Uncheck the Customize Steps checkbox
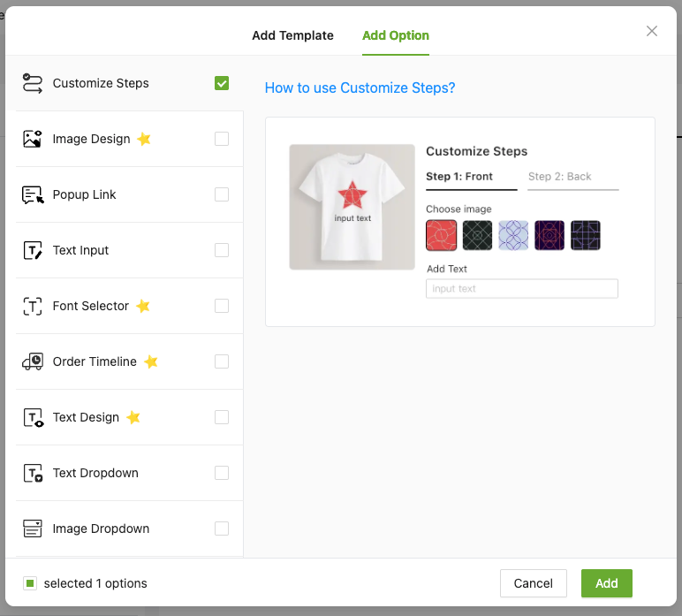This screenshot has width=682, height=616. point(222,83)
